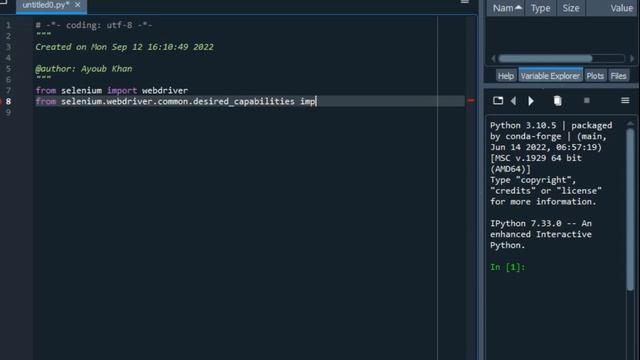Switch to the Files tab
Image resolution: width=640 pixels, height=360 pixels.
click(x=618, y=76)
